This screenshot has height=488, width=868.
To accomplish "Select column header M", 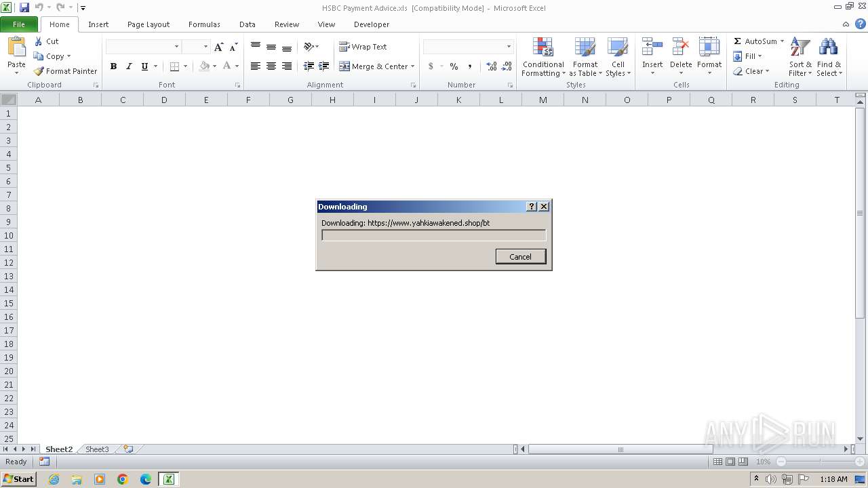I will [x=543, y=100].
